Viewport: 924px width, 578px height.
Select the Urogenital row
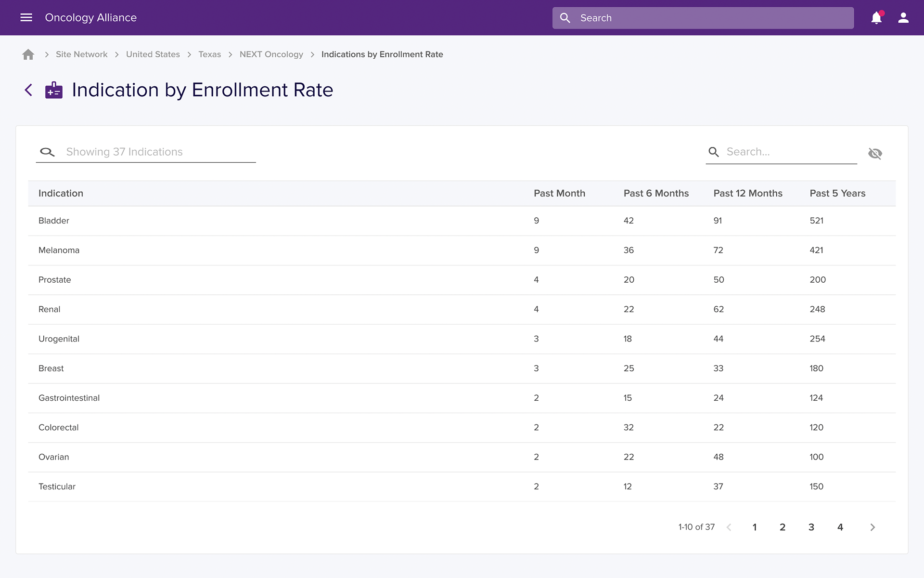[462, 339]
